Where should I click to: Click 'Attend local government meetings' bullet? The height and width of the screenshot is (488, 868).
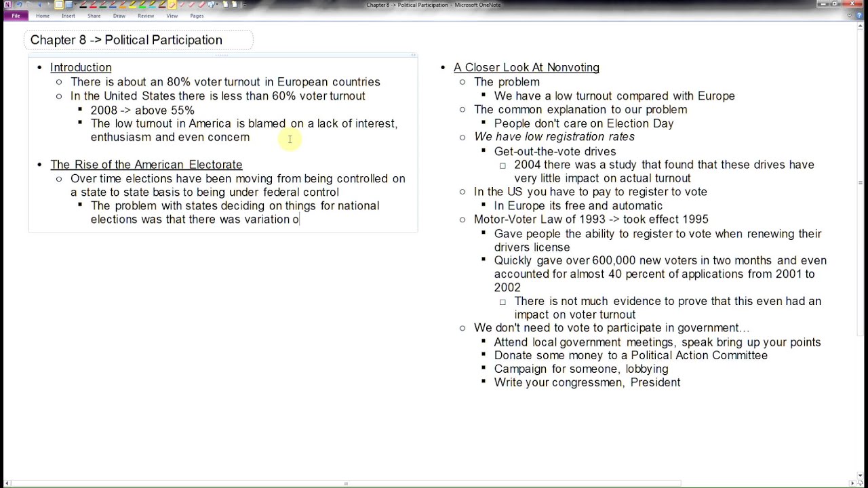(x=657, y=342)
